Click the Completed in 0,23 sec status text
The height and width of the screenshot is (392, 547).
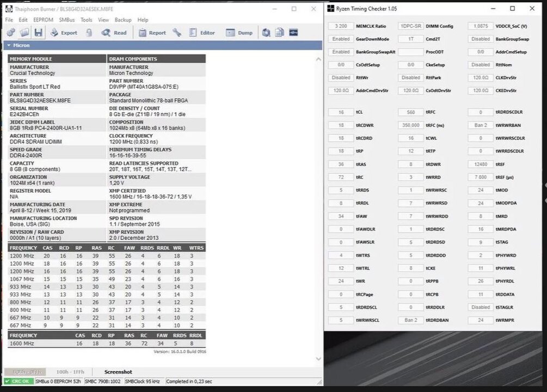pyautogui.click(x=189, y=382)
